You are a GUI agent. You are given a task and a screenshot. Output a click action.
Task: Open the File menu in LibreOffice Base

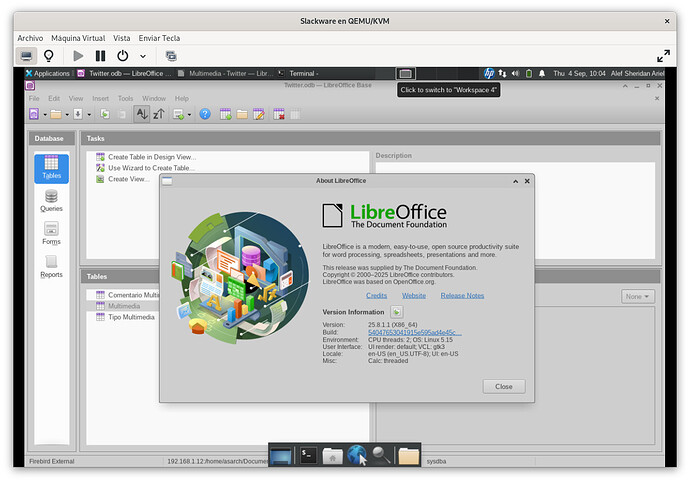tap(34, 99)
